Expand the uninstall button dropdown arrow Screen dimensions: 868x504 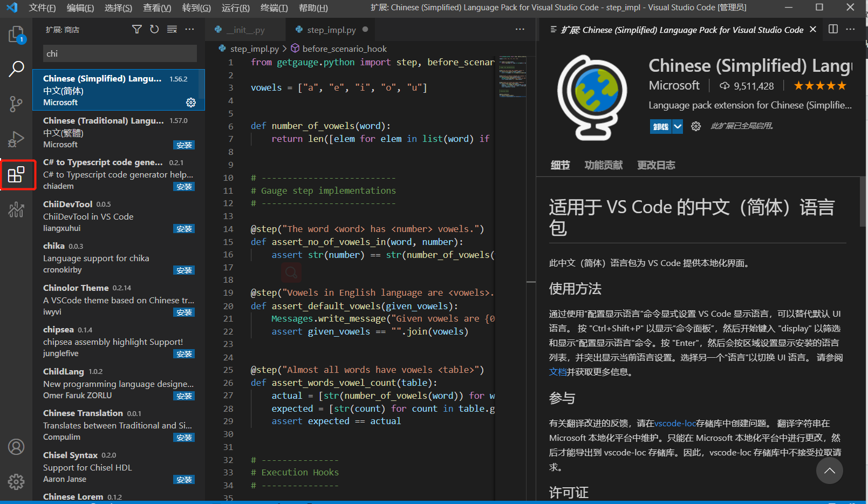(x=678, y=126)
